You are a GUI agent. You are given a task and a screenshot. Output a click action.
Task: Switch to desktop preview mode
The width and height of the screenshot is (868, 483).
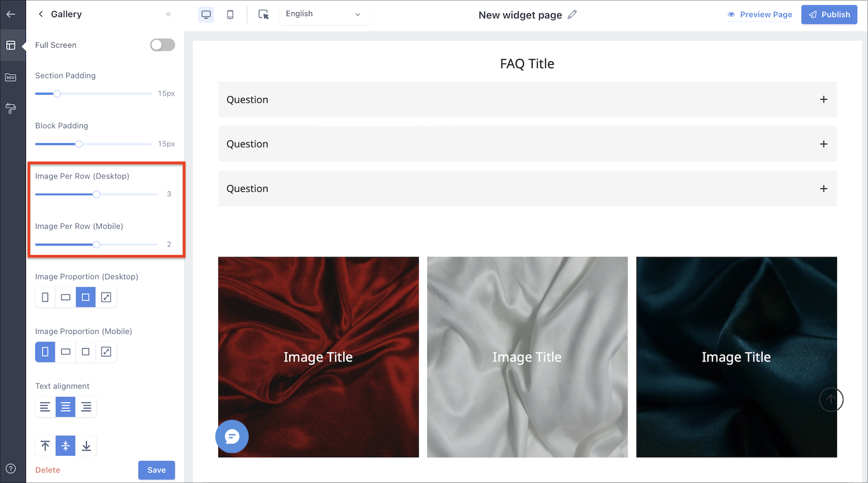206,15
